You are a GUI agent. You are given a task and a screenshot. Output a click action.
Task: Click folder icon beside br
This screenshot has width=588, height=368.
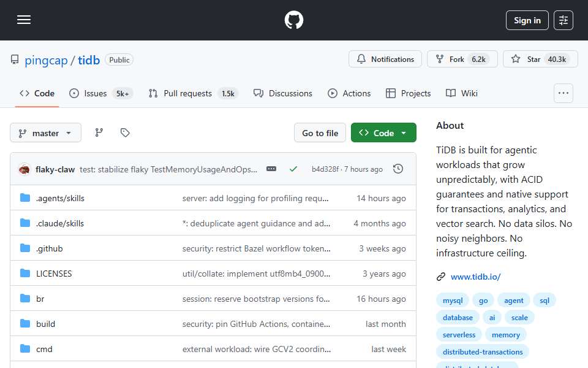pyautogui.click(x=25, y=299)
